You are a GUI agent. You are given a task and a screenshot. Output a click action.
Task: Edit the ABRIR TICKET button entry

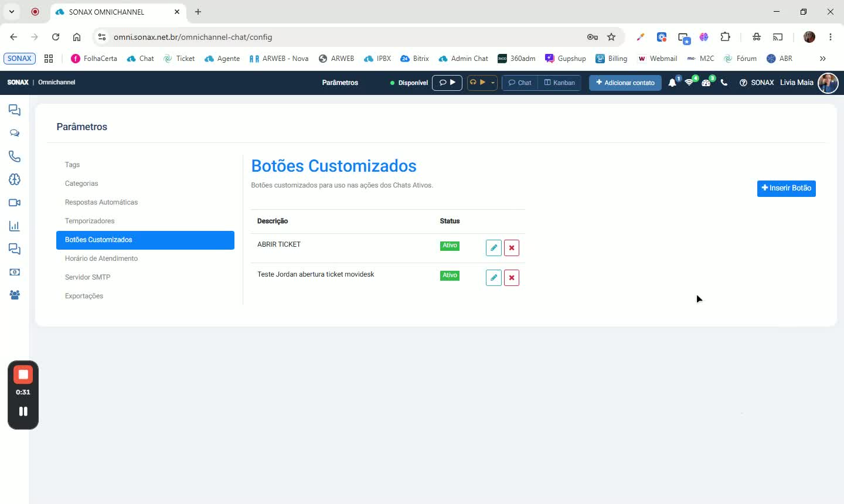click(x=494, y=248)
